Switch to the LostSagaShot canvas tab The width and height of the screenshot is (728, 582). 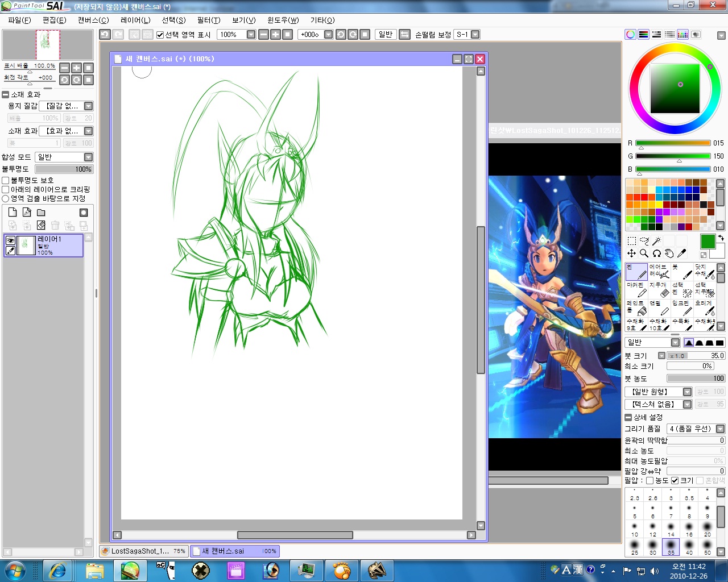[x=144, y=551]
